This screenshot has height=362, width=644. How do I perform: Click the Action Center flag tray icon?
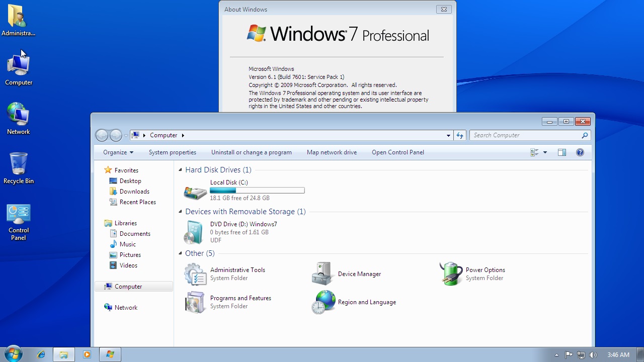pyautogui.click(x=569, y=354)
